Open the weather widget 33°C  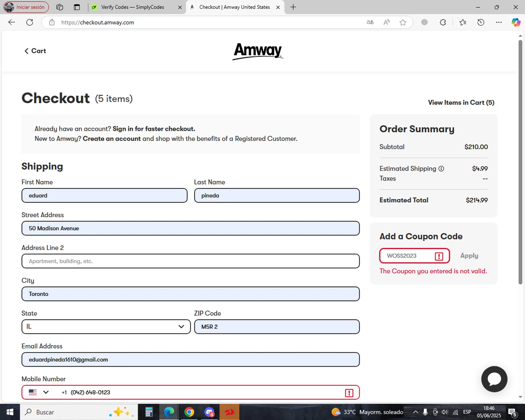(367, 412)
